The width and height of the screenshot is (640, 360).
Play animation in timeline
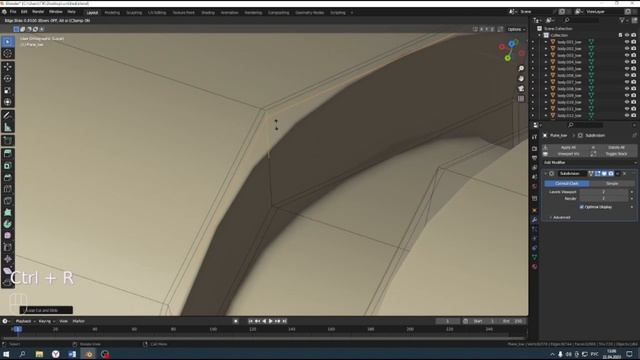271,321
